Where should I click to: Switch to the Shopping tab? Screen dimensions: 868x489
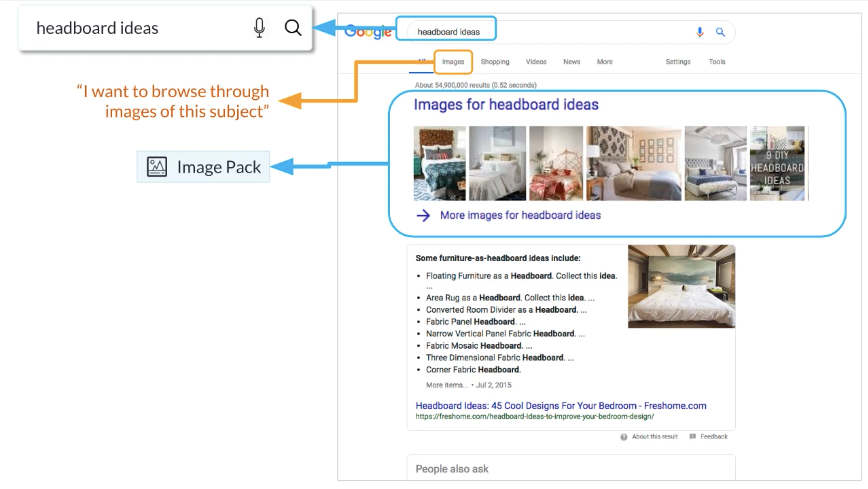pos(495,62)
